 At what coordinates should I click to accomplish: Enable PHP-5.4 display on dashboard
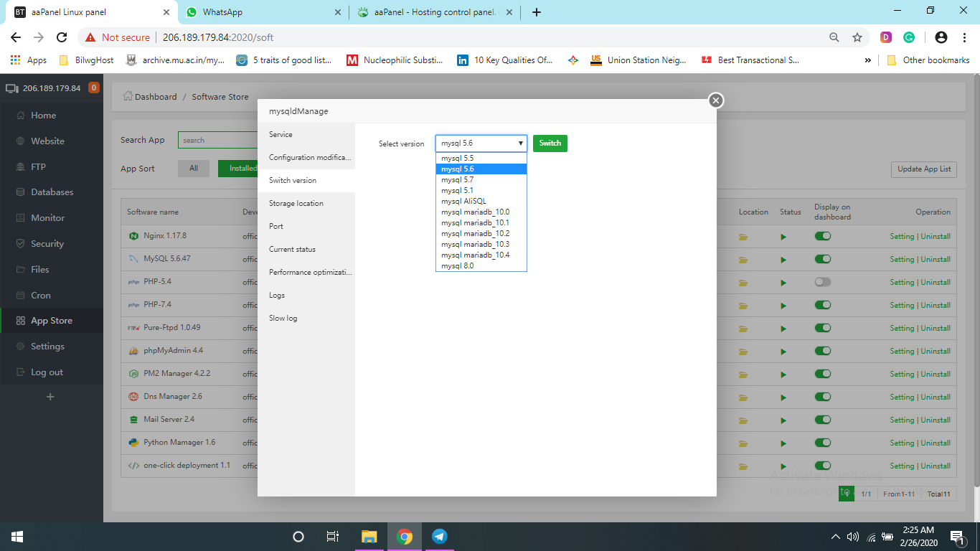pyautogui.click(x=823, y=282)
